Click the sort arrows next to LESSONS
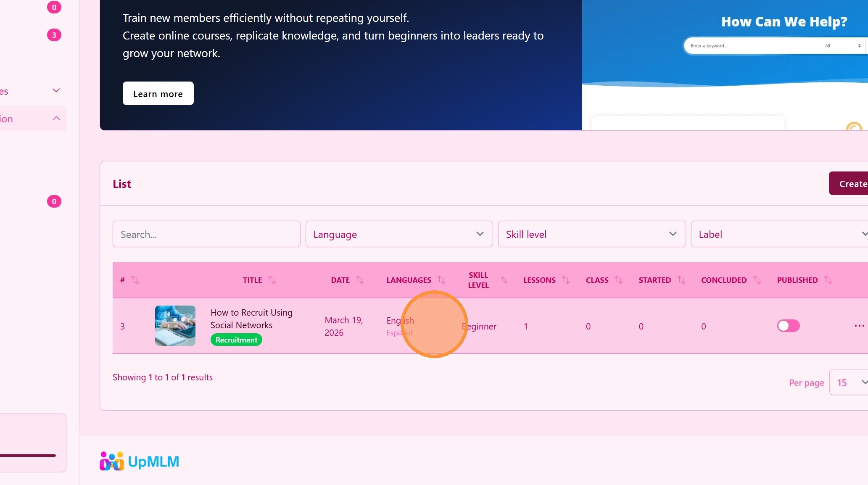This screenshot has width=868, height=485. tap(566, 280)
